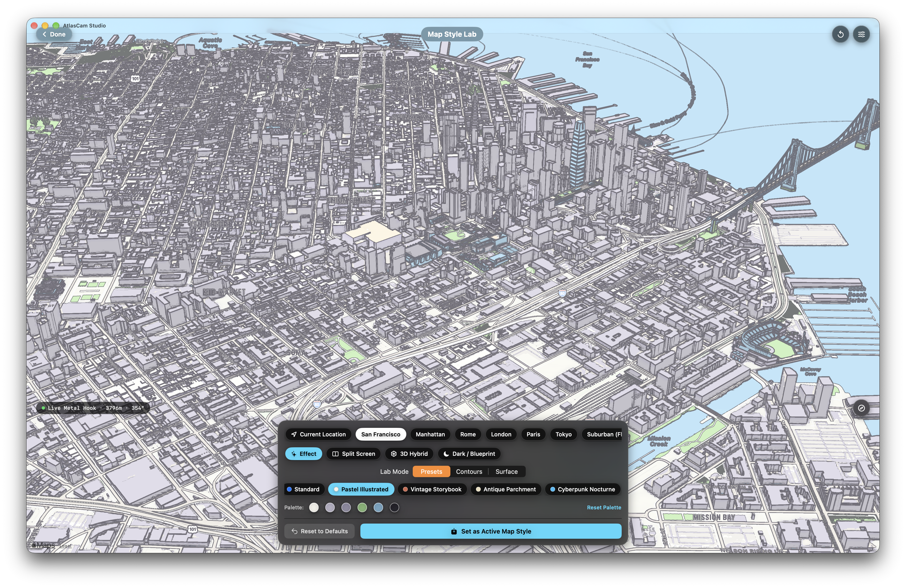Apply the Vintage Storybook preset
906x588 pixels.
point(432,489)
